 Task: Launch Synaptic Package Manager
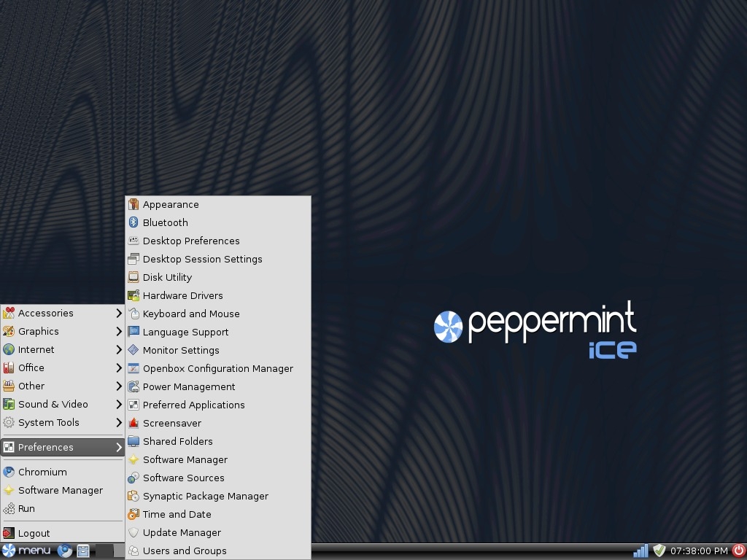218,496
